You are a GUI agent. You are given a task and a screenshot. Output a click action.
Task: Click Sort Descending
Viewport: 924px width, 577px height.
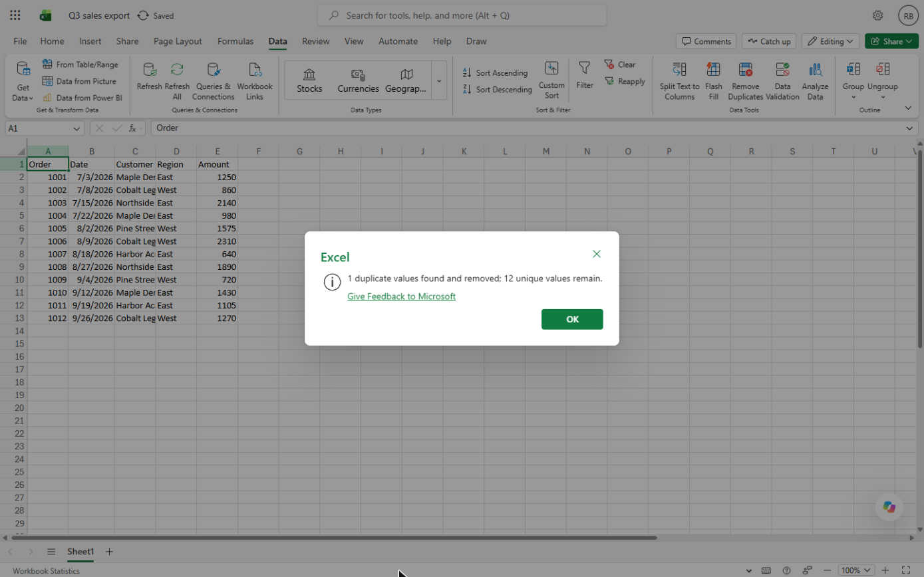497,90
